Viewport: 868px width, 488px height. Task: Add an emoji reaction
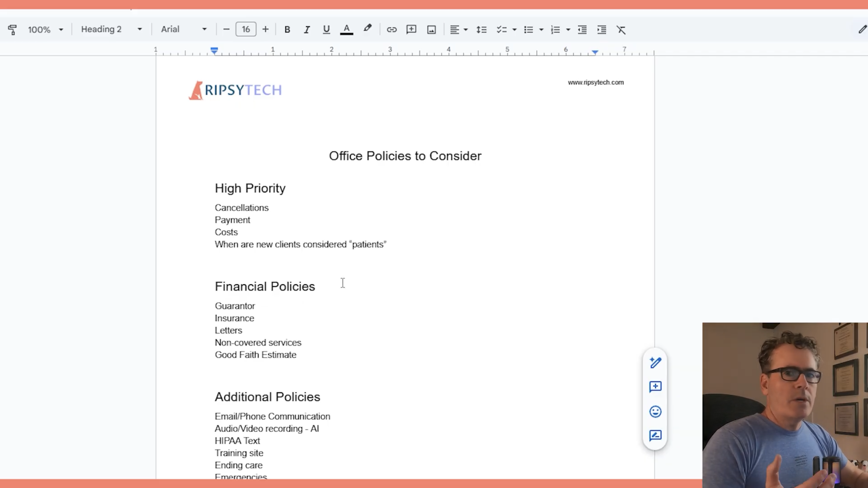point(655,412)
